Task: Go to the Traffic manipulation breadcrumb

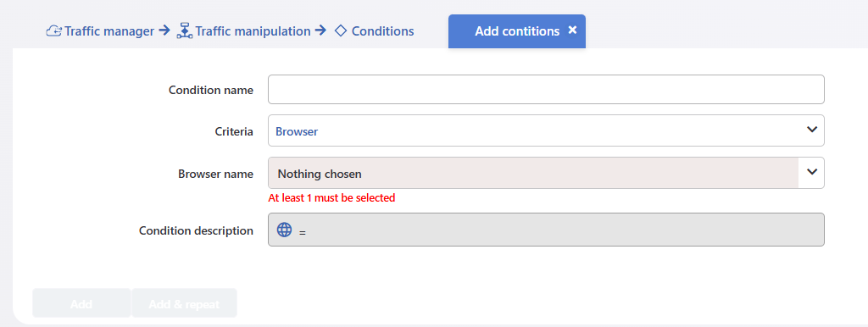Action: [253, 31]
